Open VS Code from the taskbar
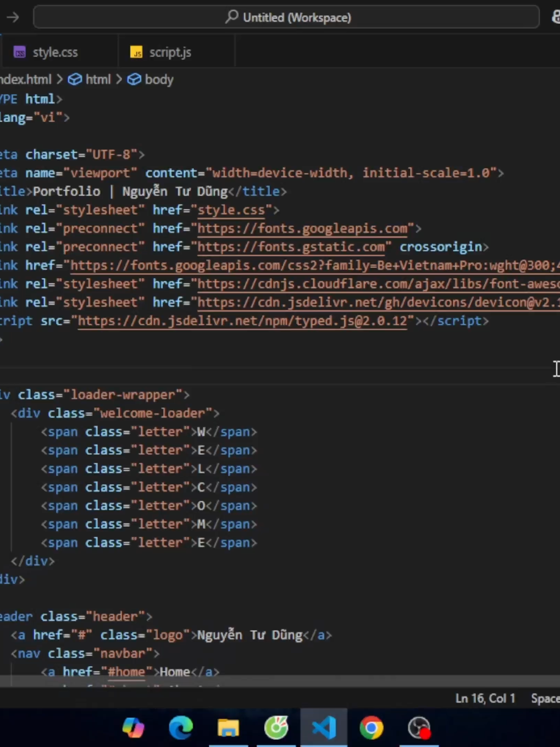Image resolution: width=560 pixels, height=747 pixels. coord(324,727)
